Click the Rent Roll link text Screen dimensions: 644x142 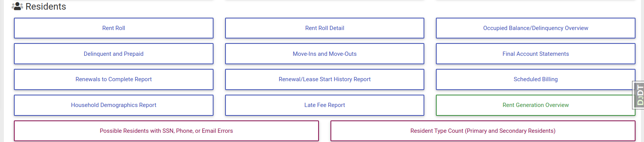[114, 28]
